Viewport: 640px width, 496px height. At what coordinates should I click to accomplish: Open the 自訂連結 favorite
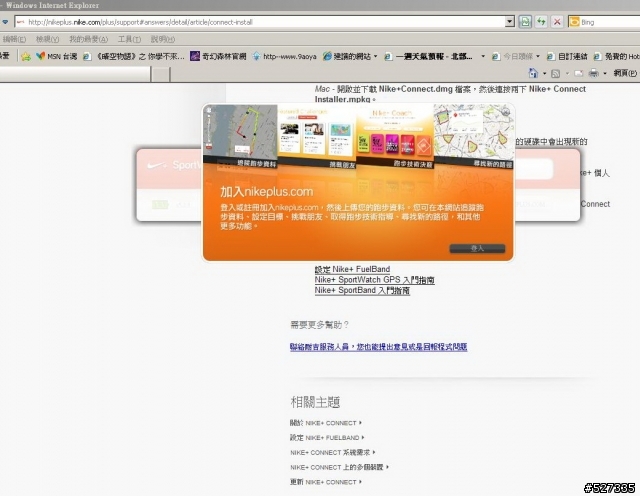tap(568, 56)
